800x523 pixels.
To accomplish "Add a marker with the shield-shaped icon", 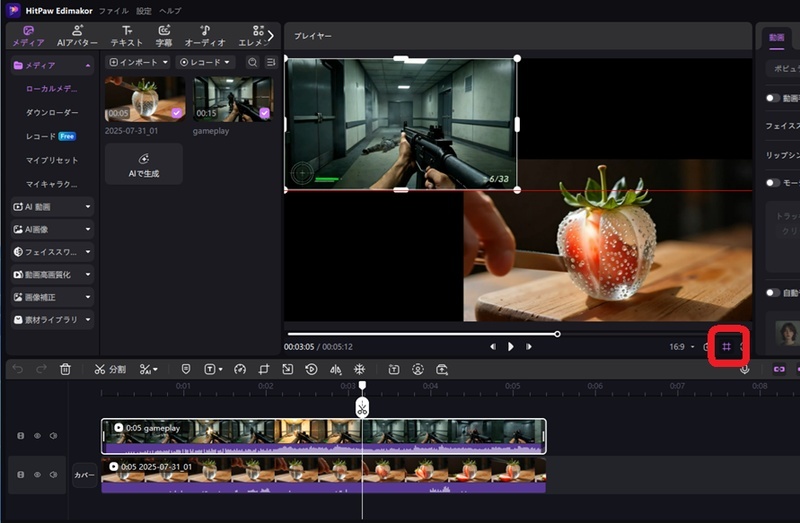I will tap(186, 369).
